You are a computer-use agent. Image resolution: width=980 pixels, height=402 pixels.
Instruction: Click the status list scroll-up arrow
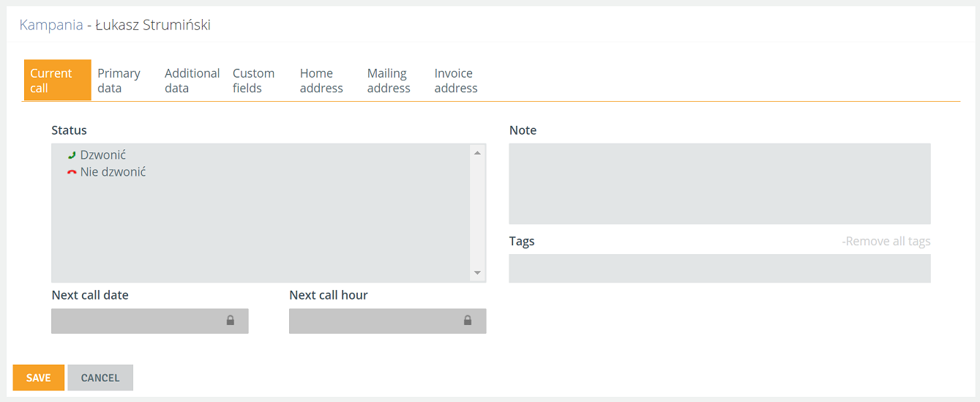pos(477,153)
